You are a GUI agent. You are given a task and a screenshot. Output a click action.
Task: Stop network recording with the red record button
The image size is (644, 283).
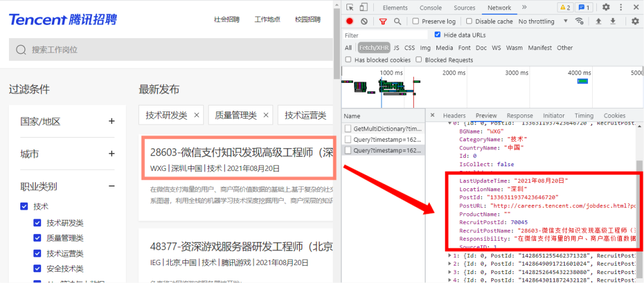[349, 21]
